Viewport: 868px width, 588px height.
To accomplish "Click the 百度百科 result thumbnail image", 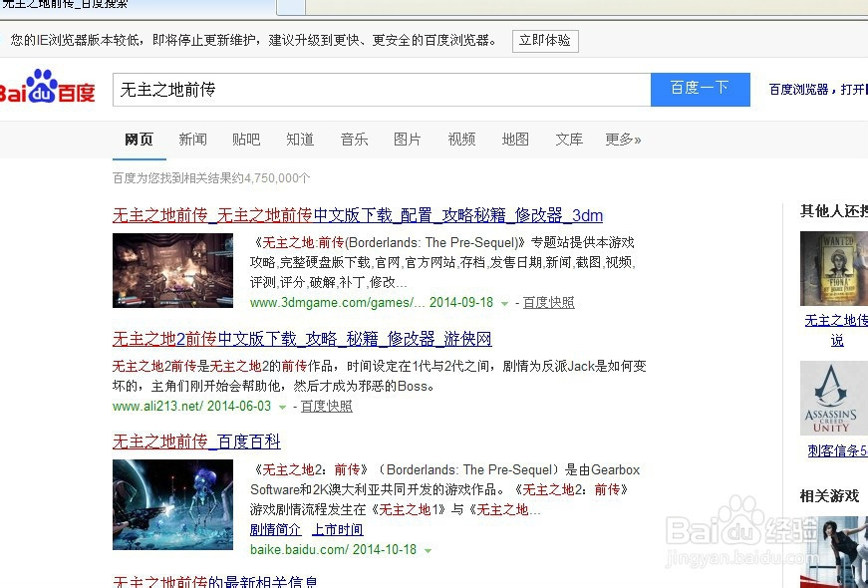I will 172,504.
